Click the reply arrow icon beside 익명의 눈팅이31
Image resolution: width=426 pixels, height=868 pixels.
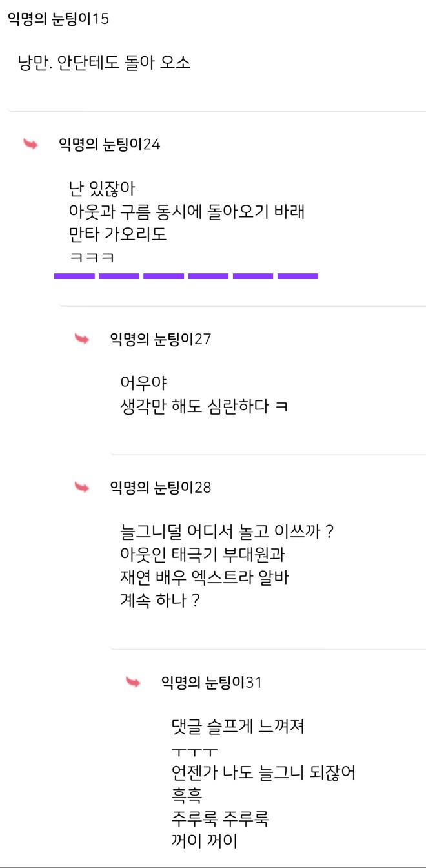pyautogui.click(x=133, y=682)
